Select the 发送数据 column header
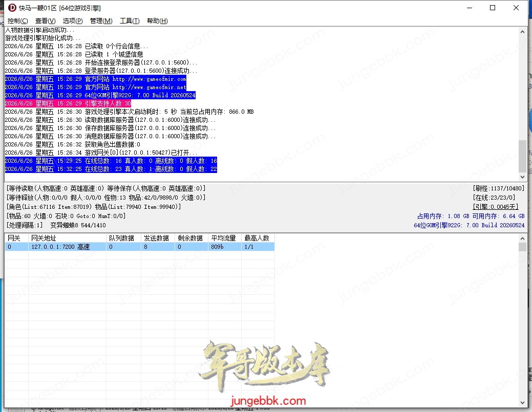 point(158,238)
